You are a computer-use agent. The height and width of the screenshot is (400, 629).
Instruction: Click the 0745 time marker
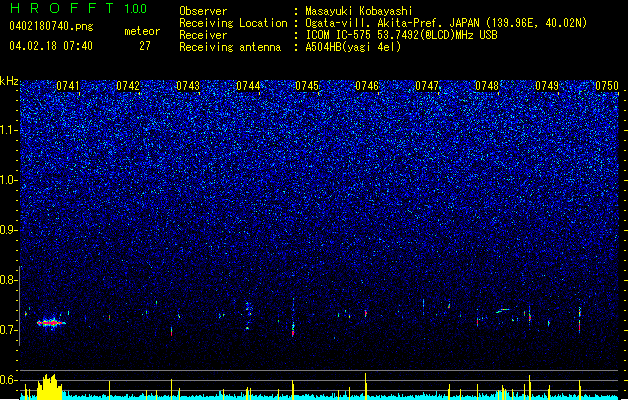pos(307,86)
